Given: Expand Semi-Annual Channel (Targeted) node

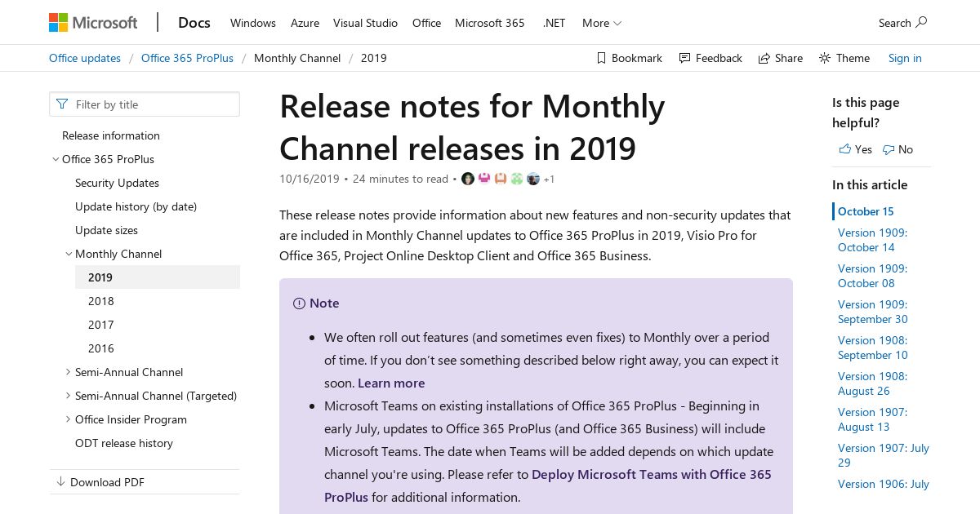Looking at the screenshot, I should pos(69,396).
